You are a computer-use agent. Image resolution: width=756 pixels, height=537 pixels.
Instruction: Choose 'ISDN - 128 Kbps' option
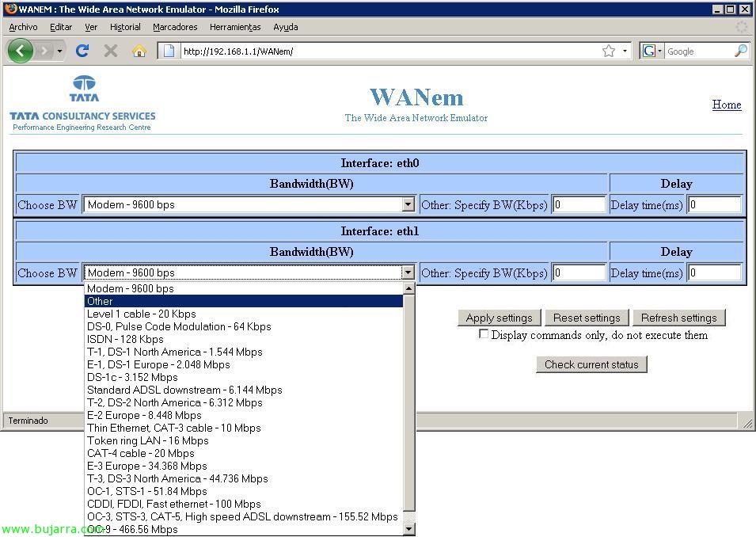coord(244,339)
